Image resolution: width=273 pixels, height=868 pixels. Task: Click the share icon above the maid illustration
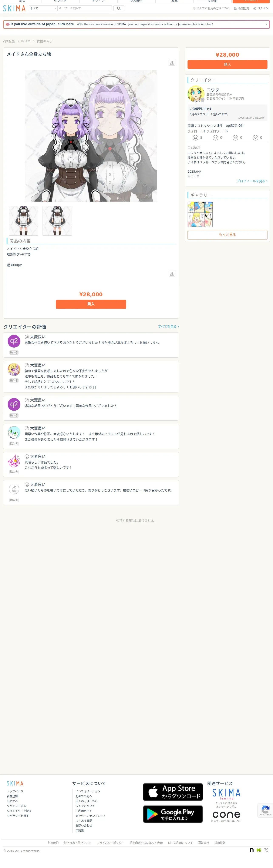tap(172, 63)
